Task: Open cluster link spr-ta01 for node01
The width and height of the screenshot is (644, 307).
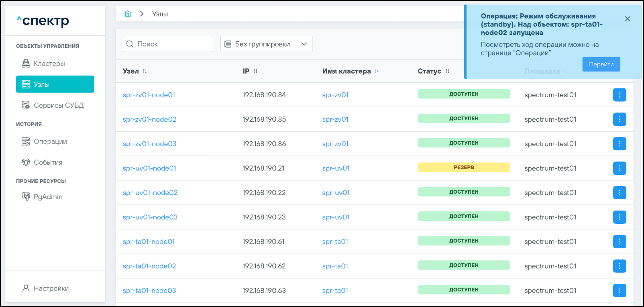Action: point(335,242)
